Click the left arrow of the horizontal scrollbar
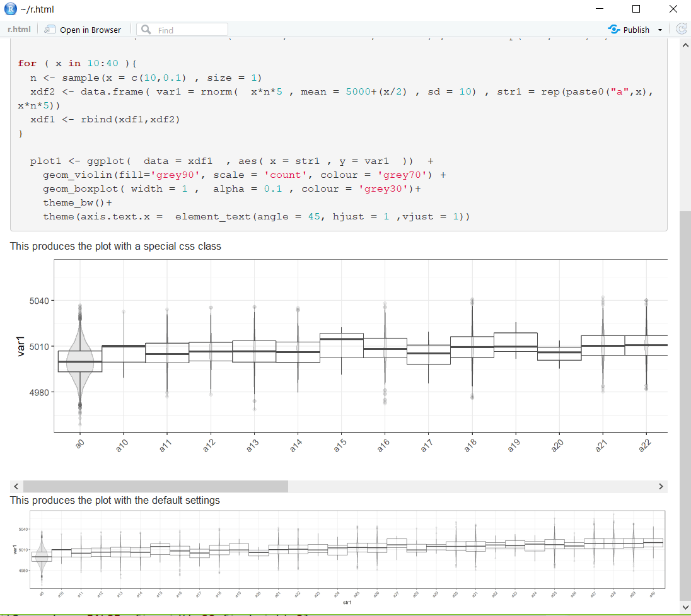691x616 pixels. [16, 486]
